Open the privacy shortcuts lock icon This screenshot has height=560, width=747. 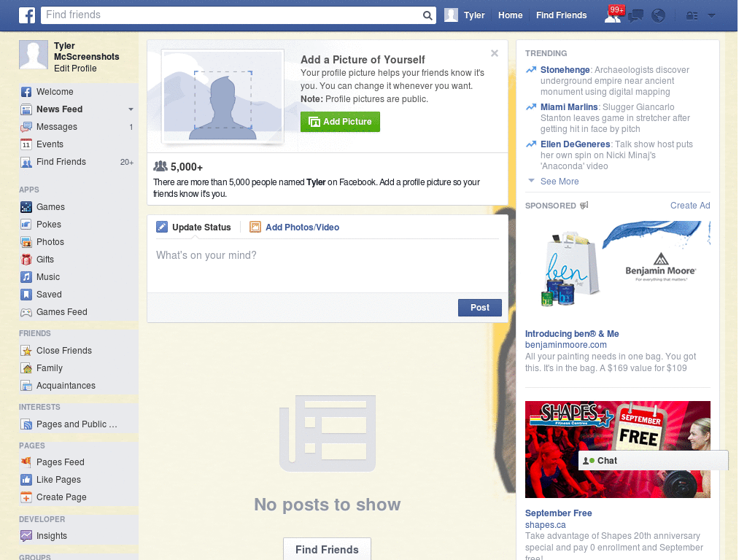pyautogui.click(x=692, y=16)
